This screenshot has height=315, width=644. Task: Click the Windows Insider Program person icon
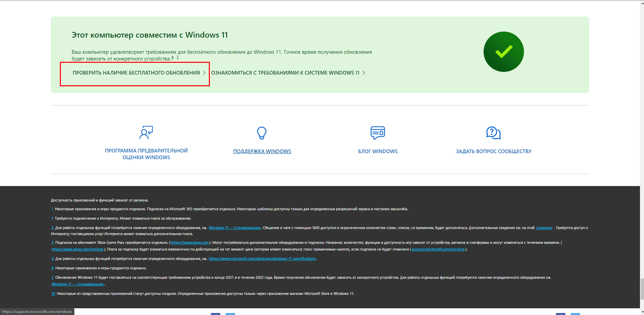(146, 133)
